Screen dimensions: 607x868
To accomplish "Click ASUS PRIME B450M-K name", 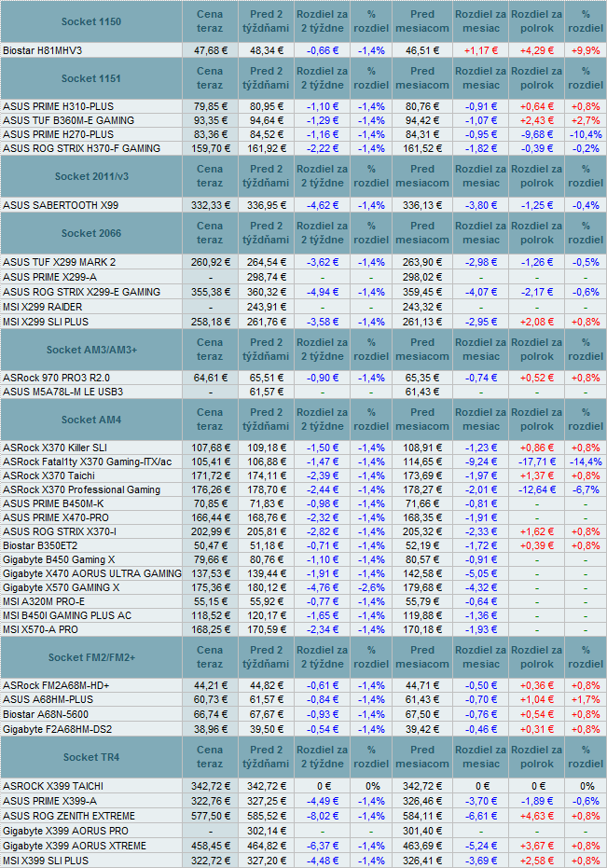I will pos(53,503).
